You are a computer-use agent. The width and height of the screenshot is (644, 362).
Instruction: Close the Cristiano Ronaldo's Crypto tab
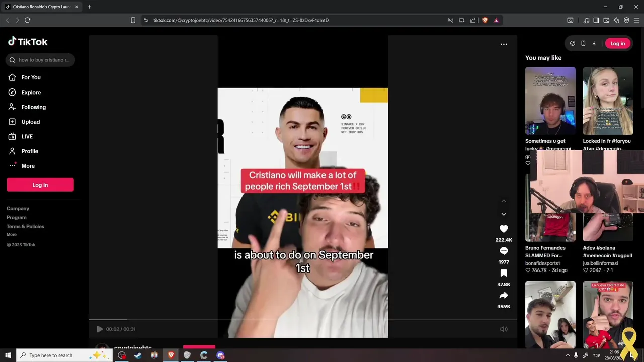point(77,7)
